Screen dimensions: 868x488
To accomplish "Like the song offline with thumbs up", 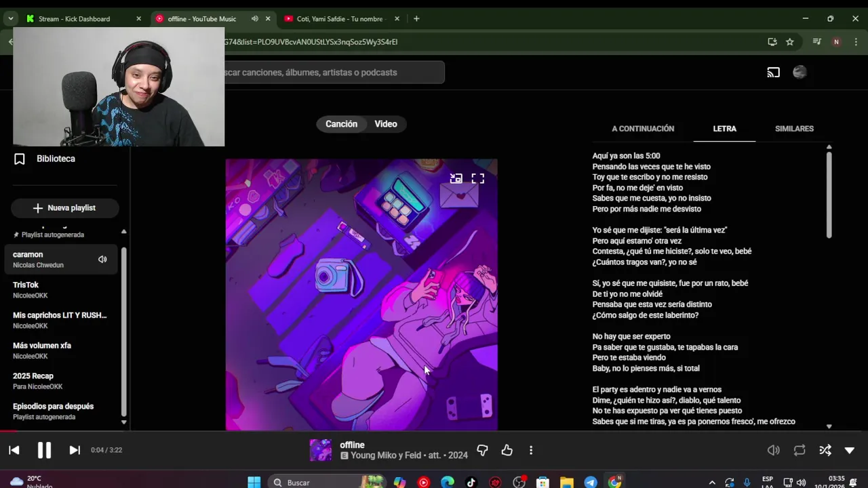I will point(507,450).
